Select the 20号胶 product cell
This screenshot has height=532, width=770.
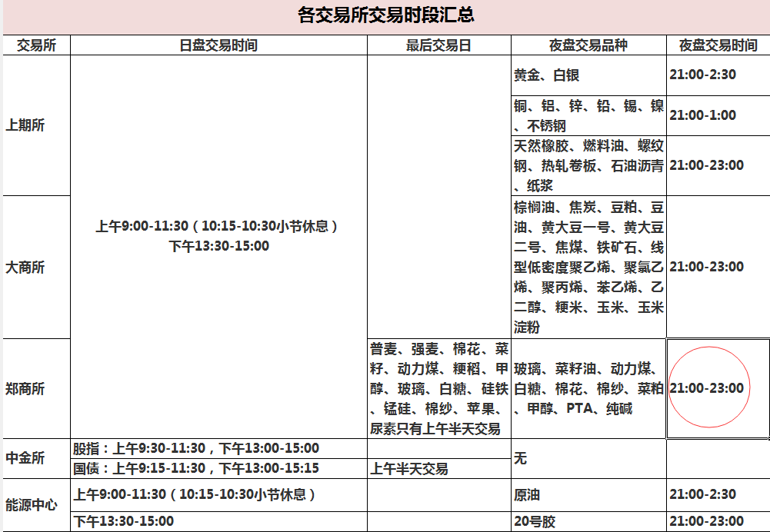click(588, 521)
